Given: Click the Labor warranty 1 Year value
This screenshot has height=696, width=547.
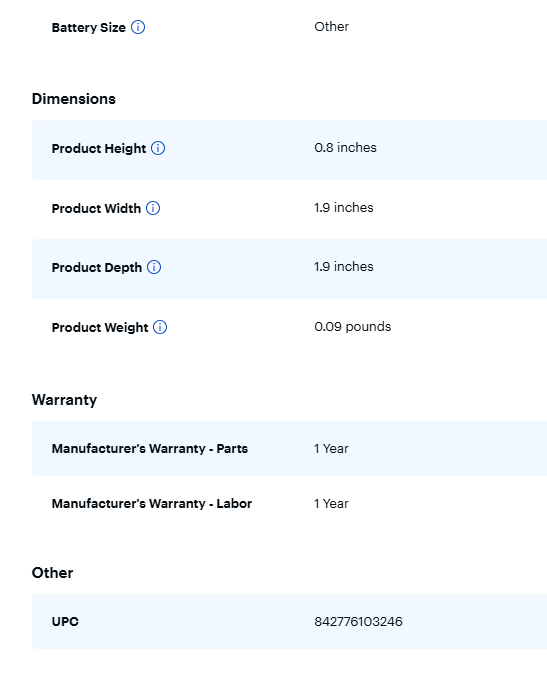Looking at the screenshot, I should pyautogui.click(x=331, y=503).
